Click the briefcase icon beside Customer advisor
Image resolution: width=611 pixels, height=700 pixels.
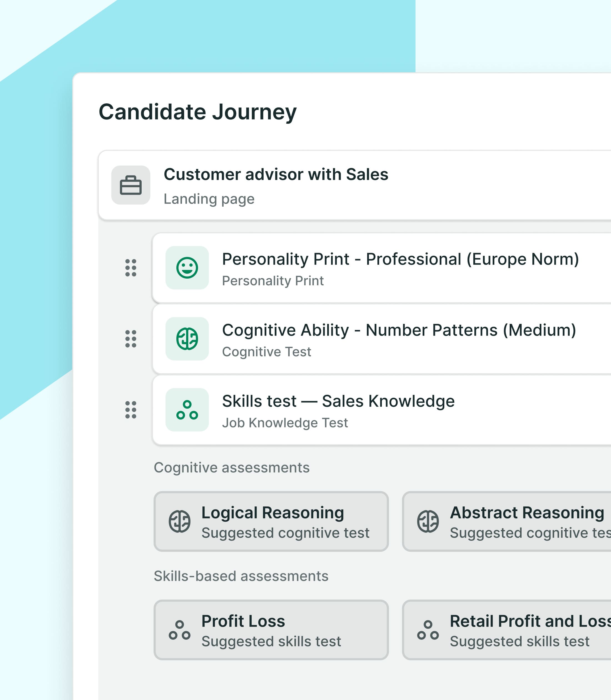(x=131, y=185)
